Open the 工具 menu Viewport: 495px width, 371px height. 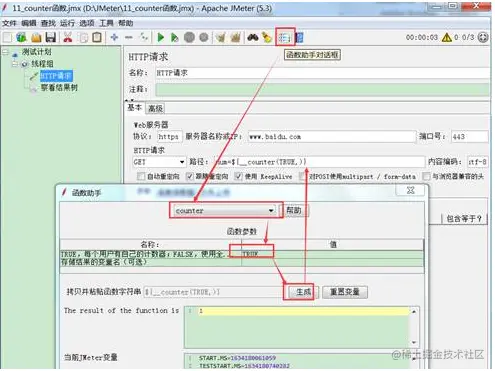tap(106, 23)
